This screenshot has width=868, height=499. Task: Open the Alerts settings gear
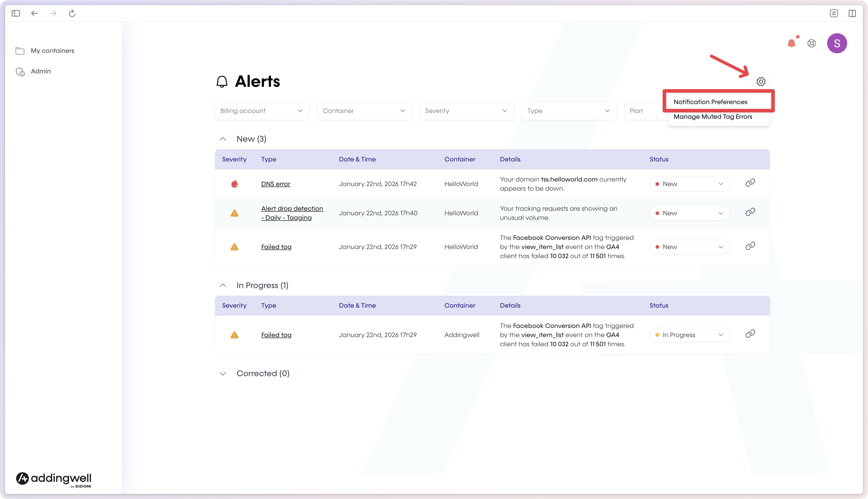tap(761, 81)
